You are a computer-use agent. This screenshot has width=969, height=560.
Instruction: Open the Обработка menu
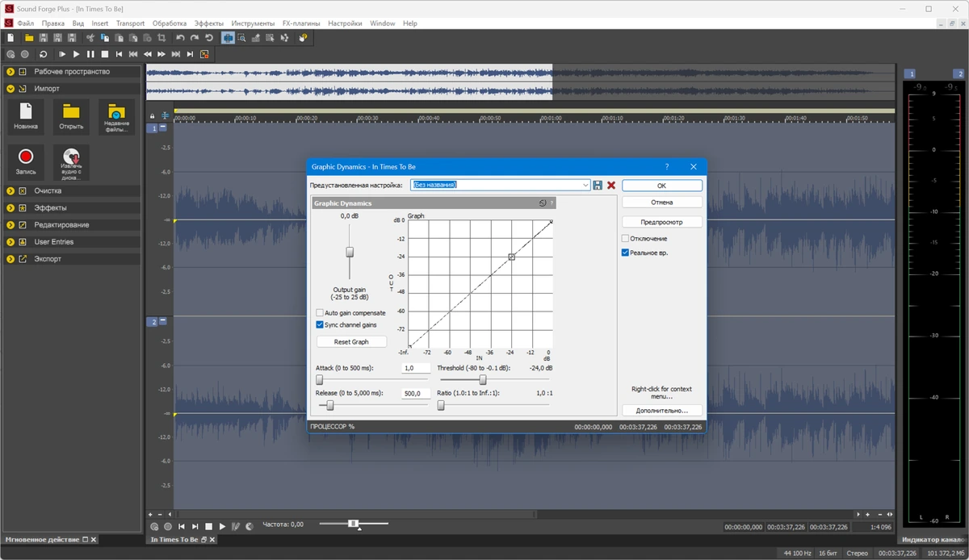click(x=169, y=23)
